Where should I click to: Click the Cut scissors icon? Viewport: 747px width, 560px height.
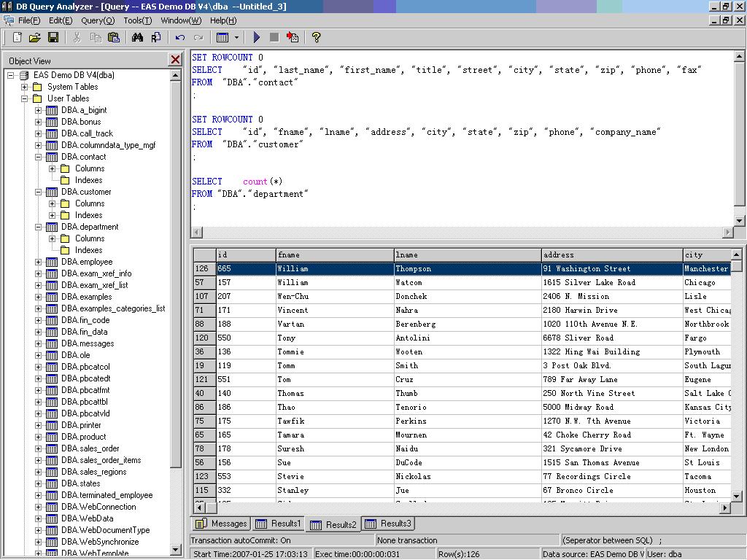point(77,37)
